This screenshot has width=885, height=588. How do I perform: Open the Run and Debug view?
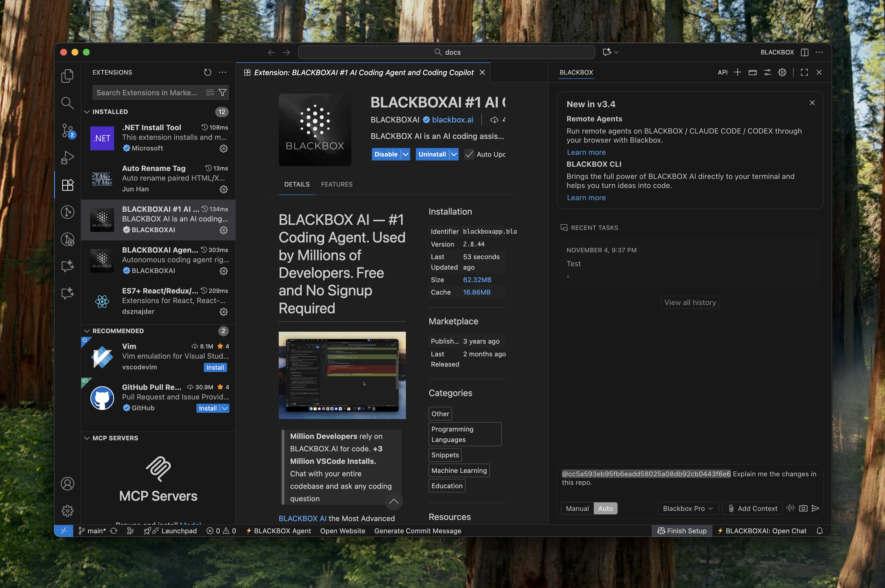(68, 158)
